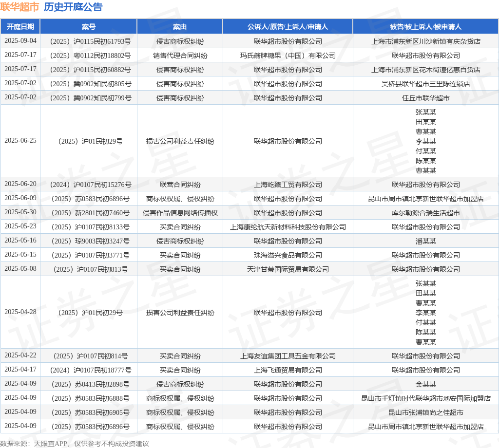Click plaintiff 珠海溢兴食品有限公司
499x448 pixels.
coord(288,255)
